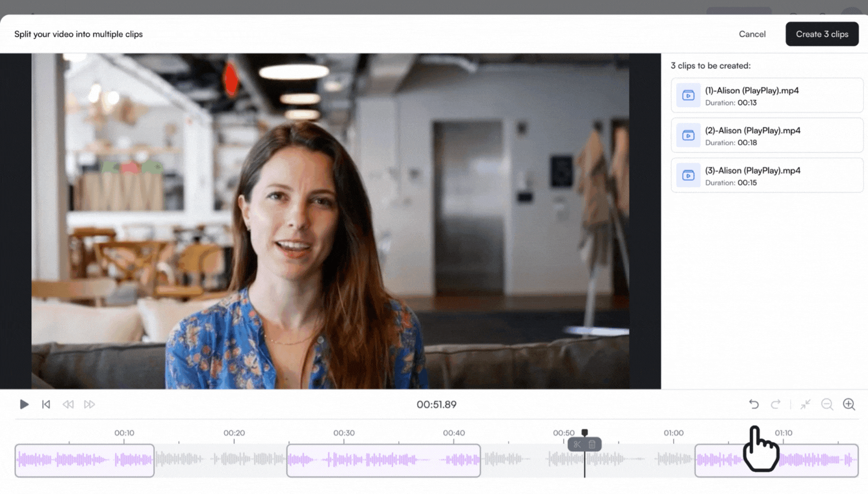The height and width of the screenshot is (494, 868).
Task: Select the (2)-Alison (PlayPlay).mp4 clip entry
Action: (767, 135)
